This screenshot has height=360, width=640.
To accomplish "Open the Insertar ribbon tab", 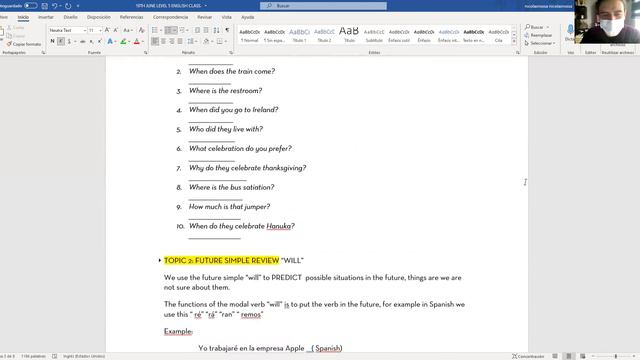I will click(46, 17).
